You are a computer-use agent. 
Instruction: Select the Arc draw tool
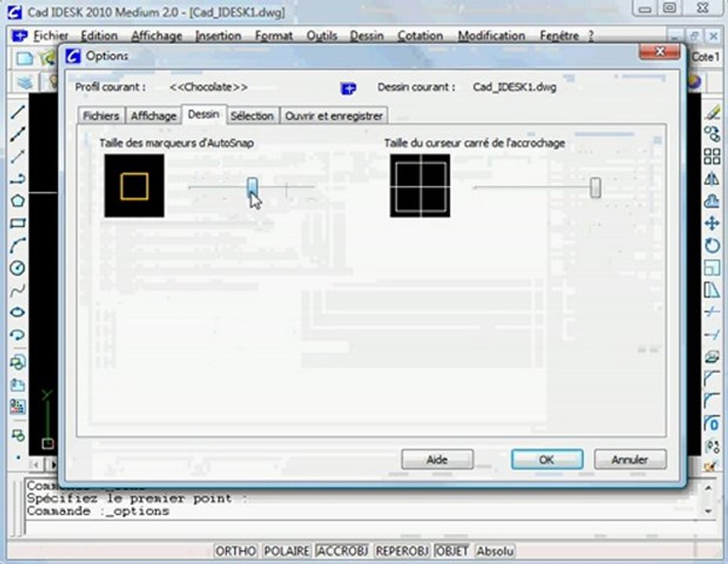coord(18,245)
